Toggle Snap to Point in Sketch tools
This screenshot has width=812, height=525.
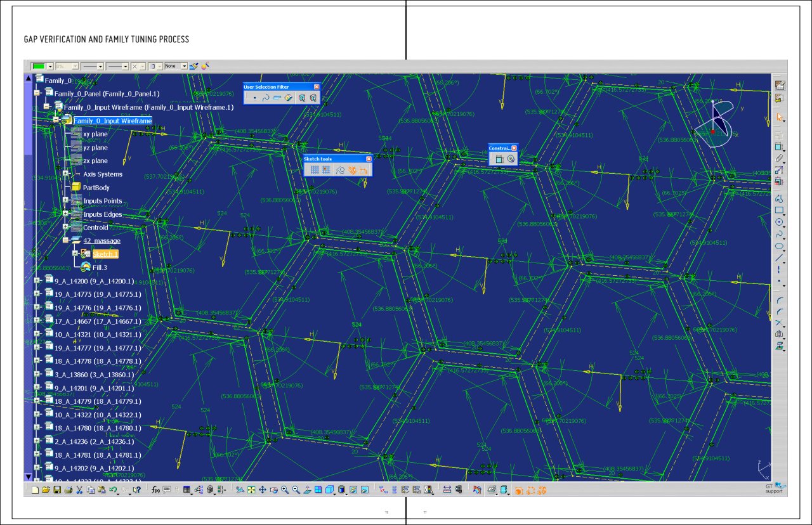pos(326,170)
